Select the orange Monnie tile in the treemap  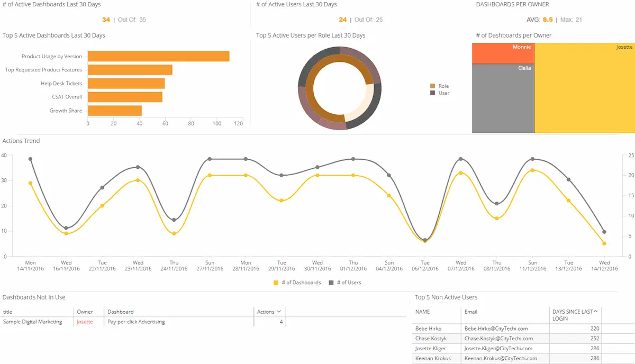(503, 53)
